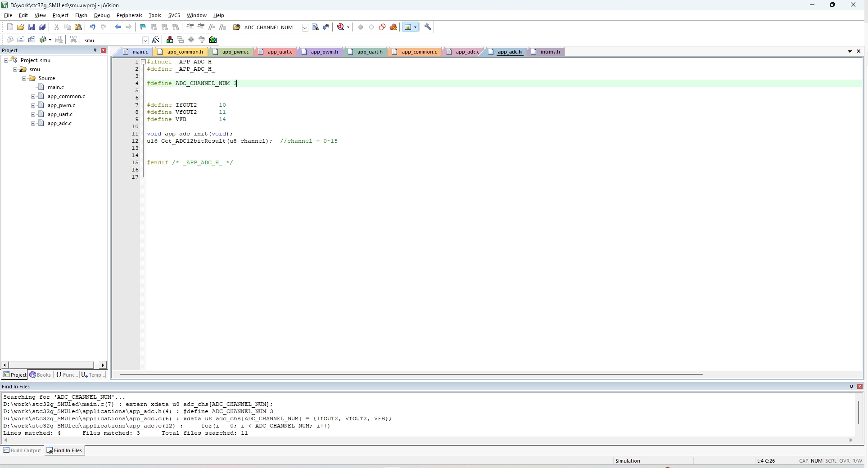This screenshot has width=868, height=468.
Task: Close the Find In Files panel
Action: tap(860, 387)
